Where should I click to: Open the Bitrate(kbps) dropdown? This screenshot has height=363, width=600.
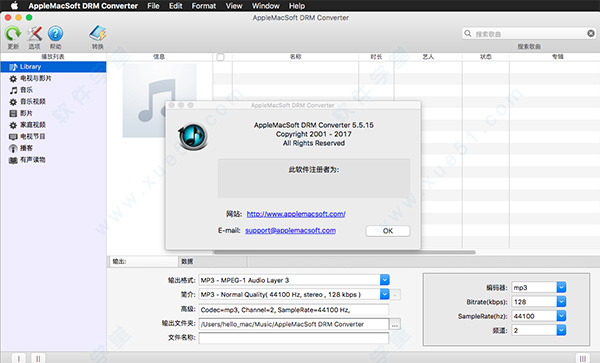[561, 302]
